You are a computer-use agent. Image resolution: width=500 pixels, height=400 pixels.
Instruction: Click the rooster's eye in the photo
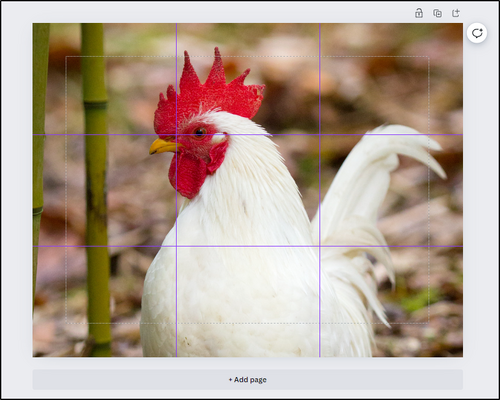(200, 133)
